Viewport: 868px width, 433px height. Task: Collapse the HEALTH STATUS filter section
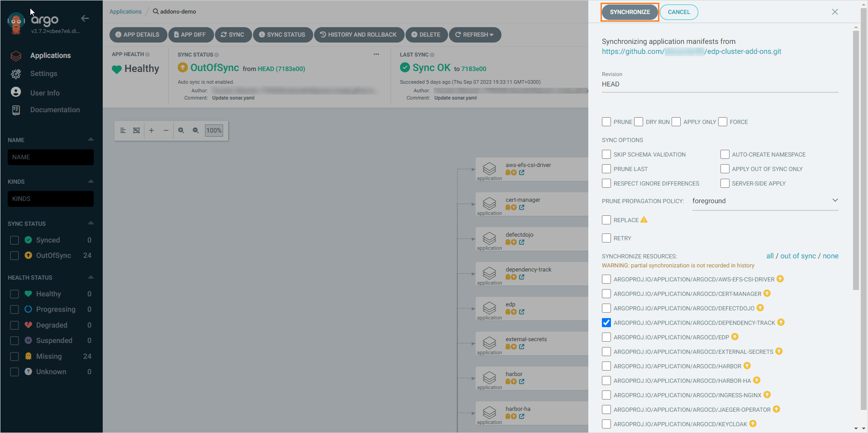pos(91,277)
